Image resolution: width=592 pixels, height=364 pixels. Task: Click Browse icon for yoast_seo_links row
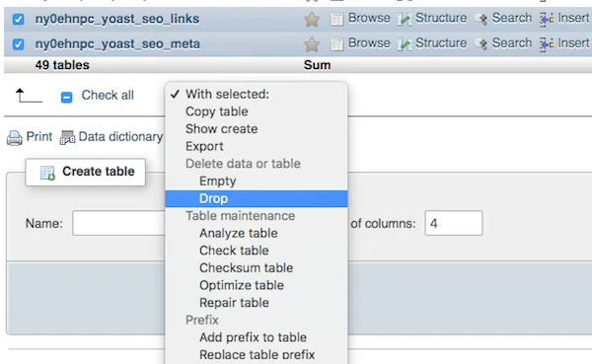pyautogui.click(x=336, y=20)
